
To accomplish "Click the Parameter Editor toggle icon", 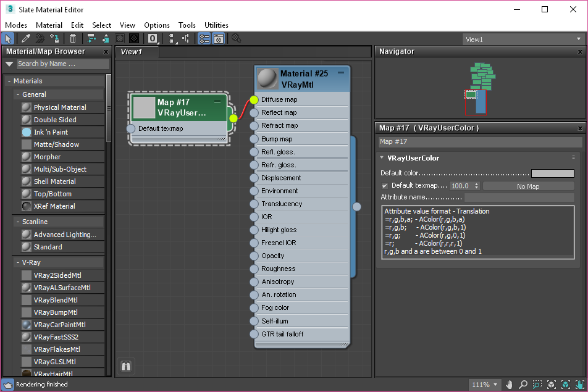I will click(x=218, y=39).
